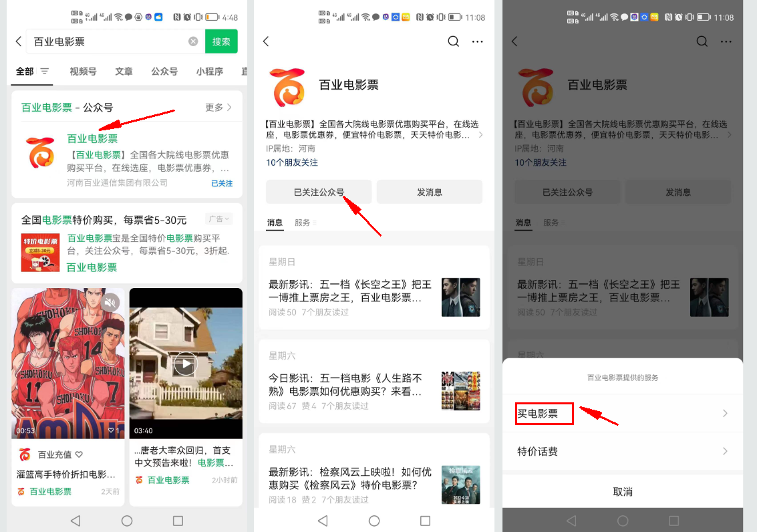
Task: Open 百业电影票 account logo in search results
Action: click(x=41, y=152)
